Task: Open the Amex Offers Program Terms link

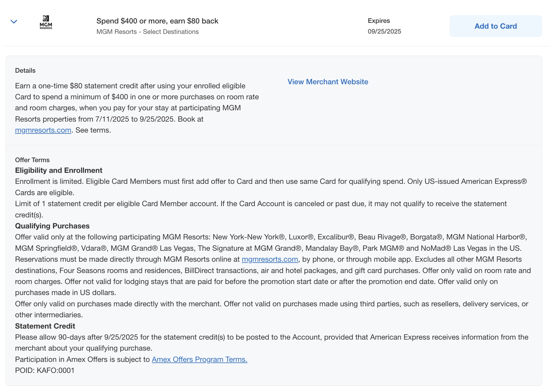Action: 199,360
